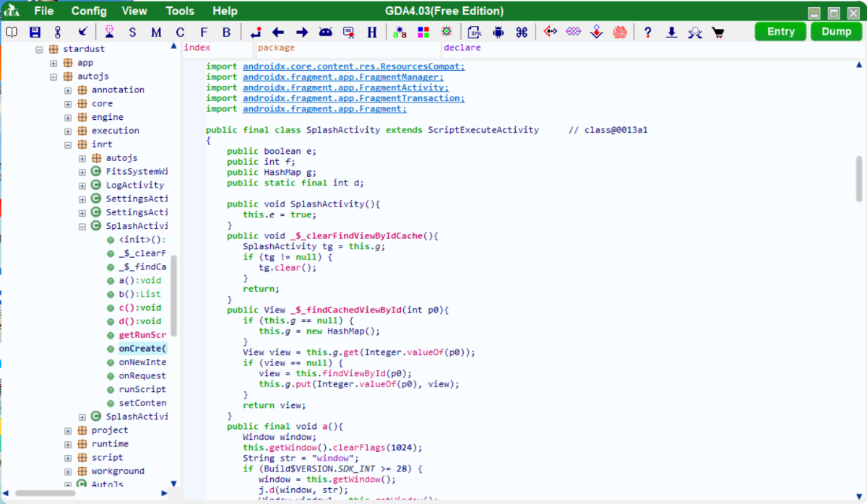
Task: Select the workground package in tree
Action: (118, 471)
